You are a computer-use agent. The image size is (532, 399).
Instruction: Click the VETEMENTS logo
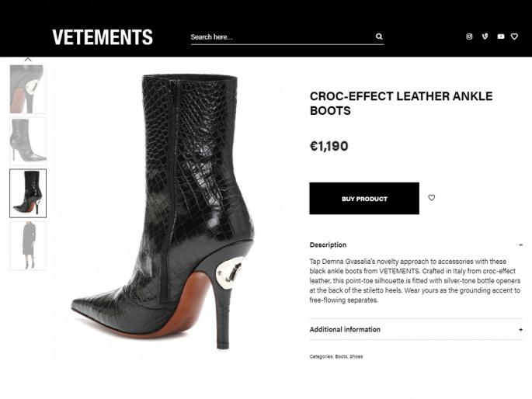tap(103, 37)
